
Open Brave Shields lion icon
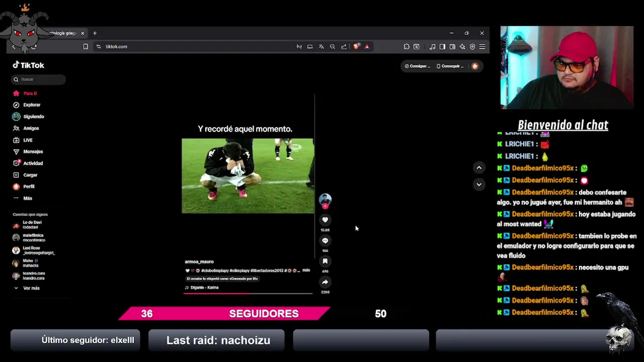[x=356, y=47]
